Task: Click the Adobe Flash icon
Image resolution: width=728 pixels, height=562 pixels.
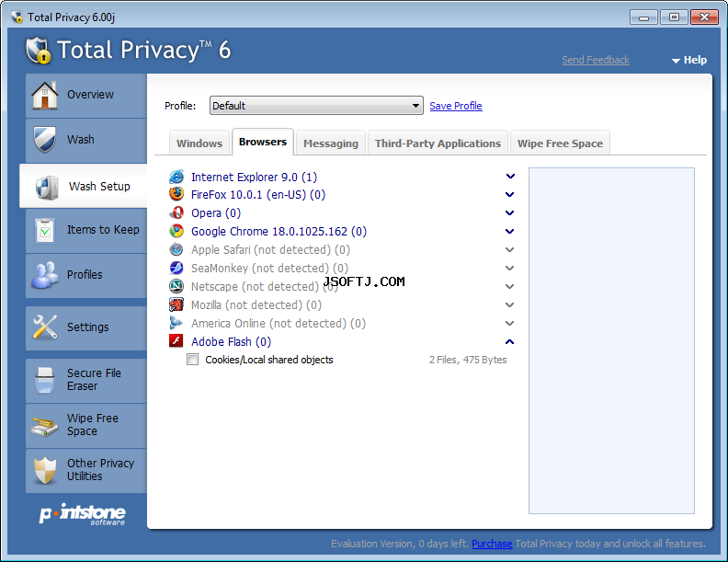Action: pyautogui.click(x=176, y=341)
